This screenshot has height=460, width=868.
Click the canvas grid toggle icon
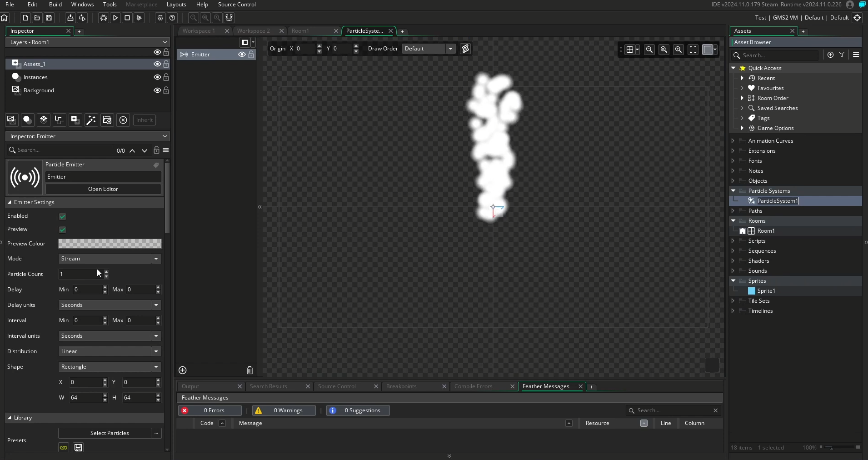point(630,50)
